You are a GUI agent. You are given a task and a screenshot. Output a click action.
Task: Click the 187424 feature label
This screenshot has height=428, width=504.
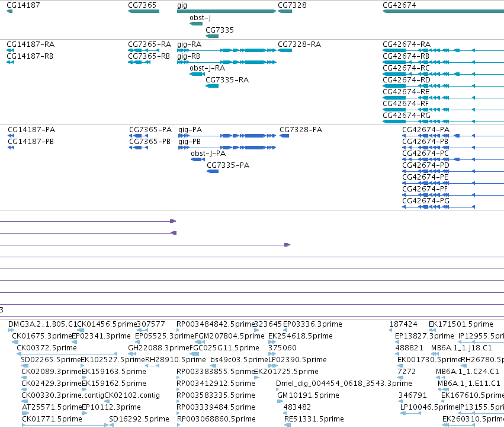point(403,324)
